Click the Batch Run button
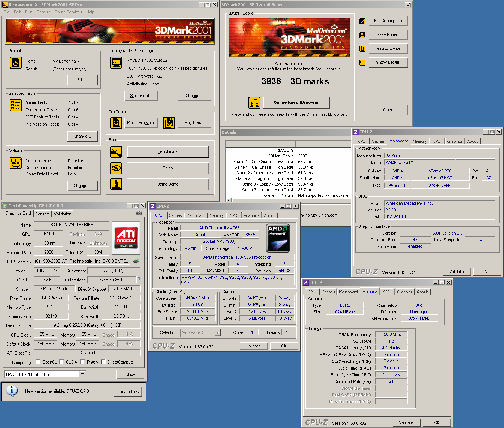The height and width of the screenshot is (428, 504). coord(194,123)
